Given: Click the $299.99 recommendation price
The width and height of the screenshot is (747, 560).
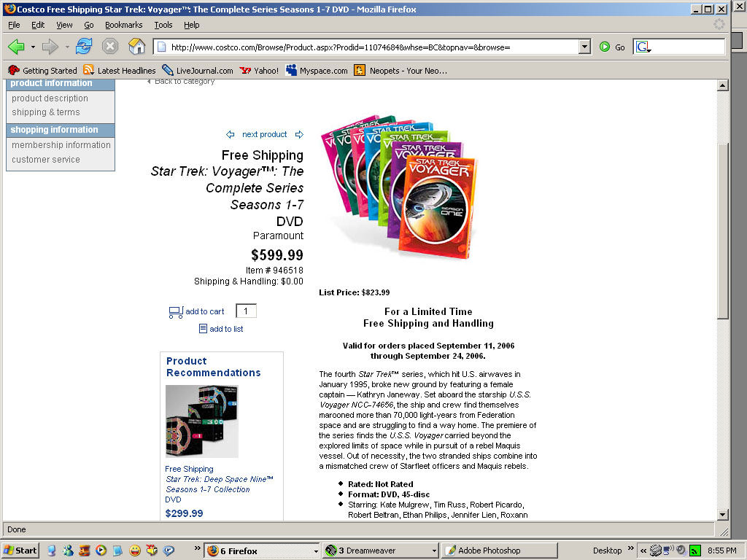Looking at the screenshot, I should click(184, 513).
